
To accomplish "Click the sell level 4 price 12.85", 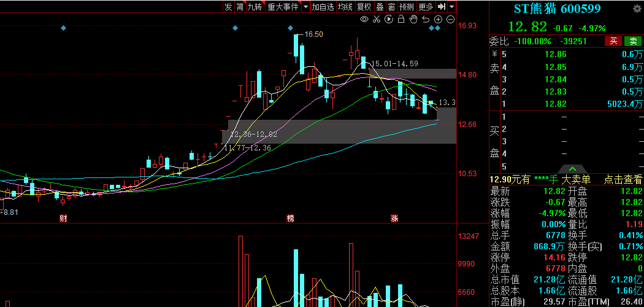I will click(x=556, y=67).
